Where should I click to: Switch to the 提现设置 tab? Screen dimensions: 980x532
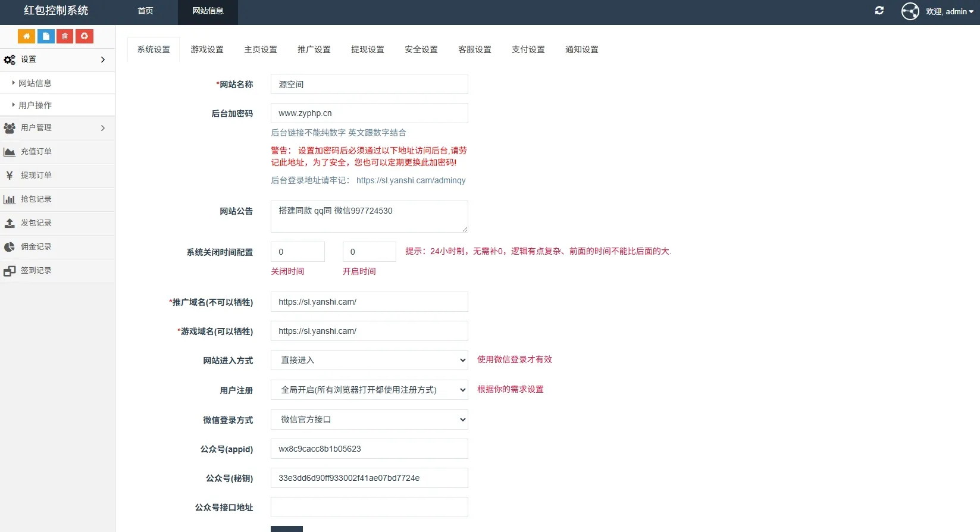[x=368, y=49]
